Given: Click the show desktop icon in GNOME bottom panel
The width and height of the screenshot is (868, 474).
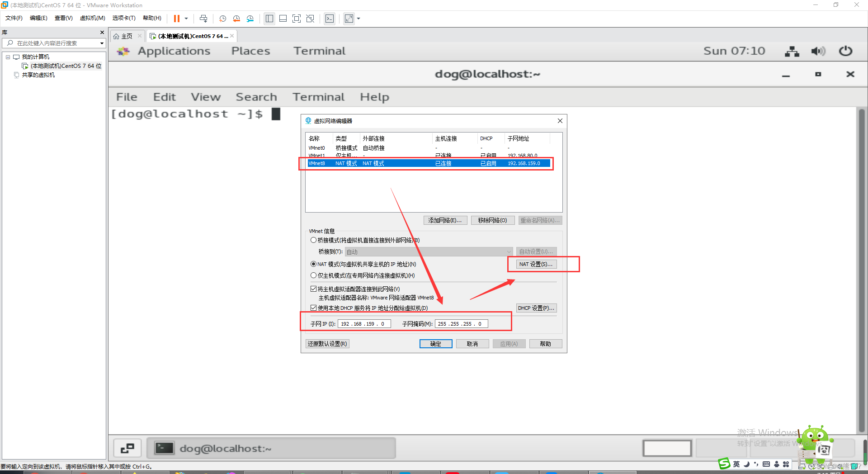Looking at the screenshot, I should click(127, 448).
